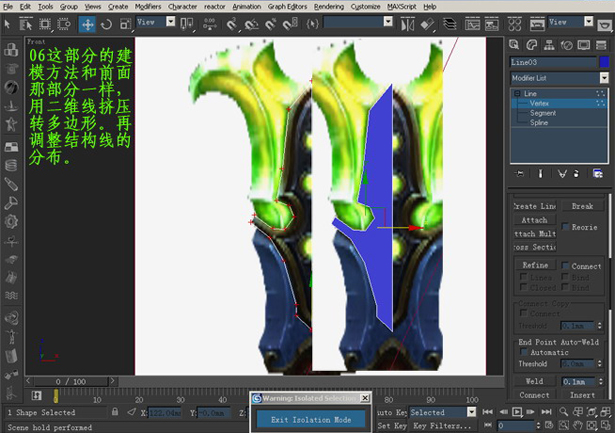Open Selected key filter dropdown
Image resolution: width=615 pixels, height=433 pixels.
471,412
